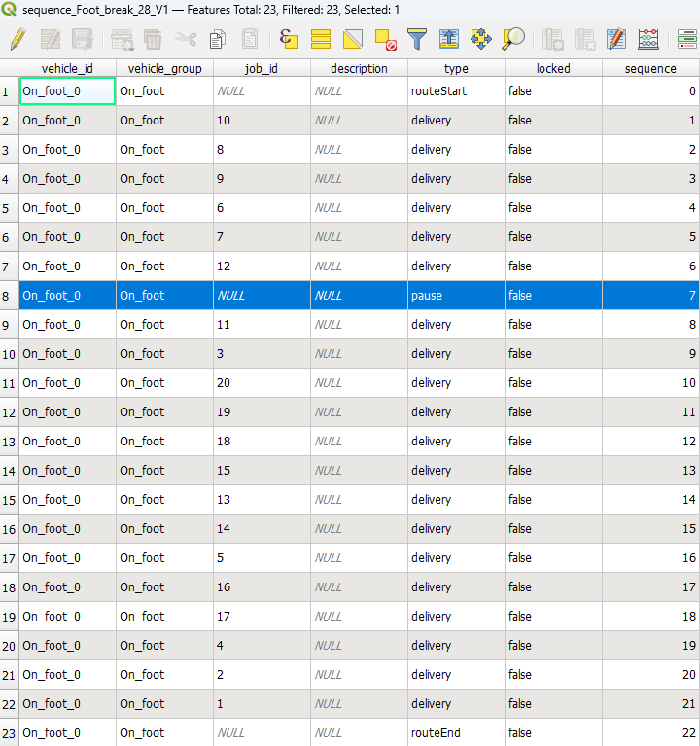The width and height of the screenshot is (700, 746).
Task: Select row 1 using its row number
Action: [9, 91]
